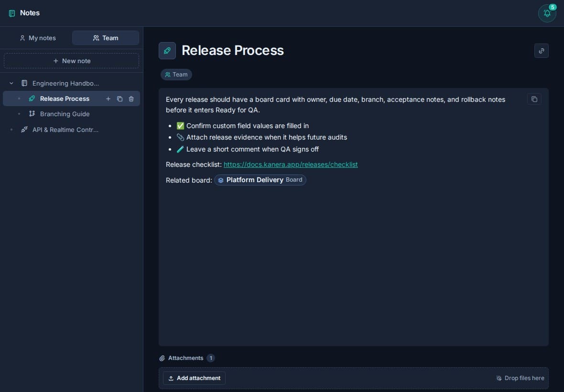Screen dimensions: 564x392
Task: Open the releases checklist link
Action: pyautogui.click(x=291, y=164)
